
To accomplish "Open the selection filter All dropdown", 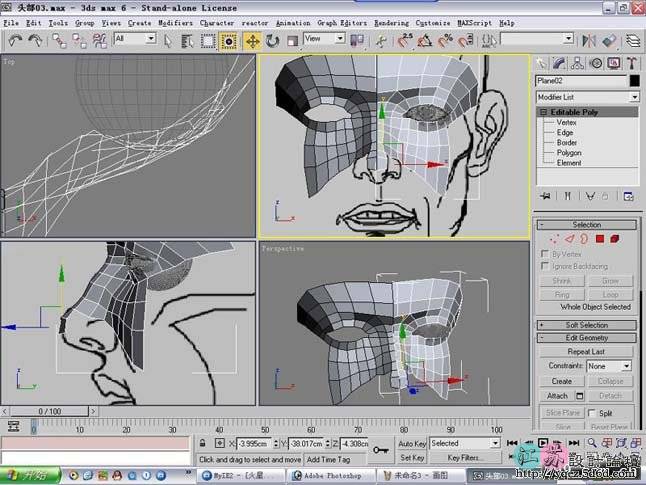I will pos(135,38).
